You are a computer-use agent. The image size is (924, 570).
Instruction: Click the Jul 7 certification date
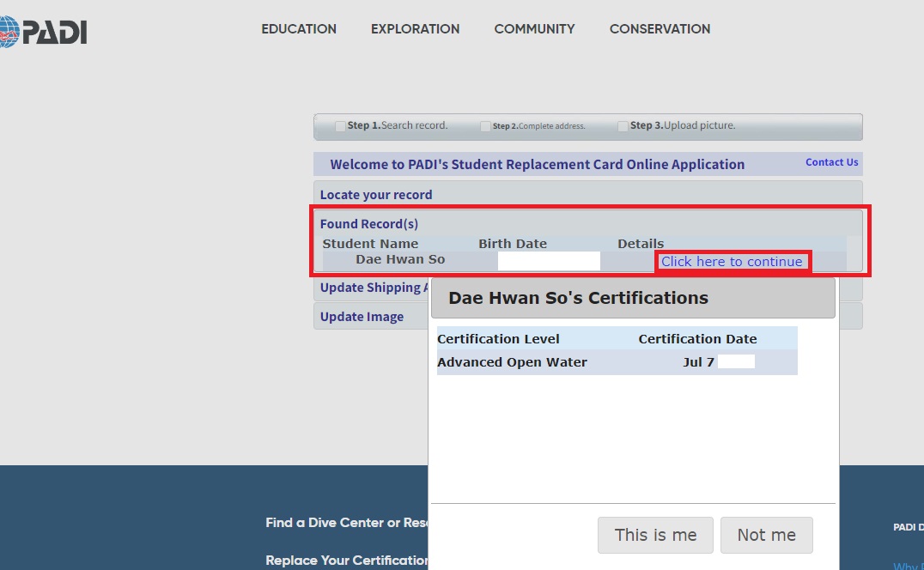698,362
